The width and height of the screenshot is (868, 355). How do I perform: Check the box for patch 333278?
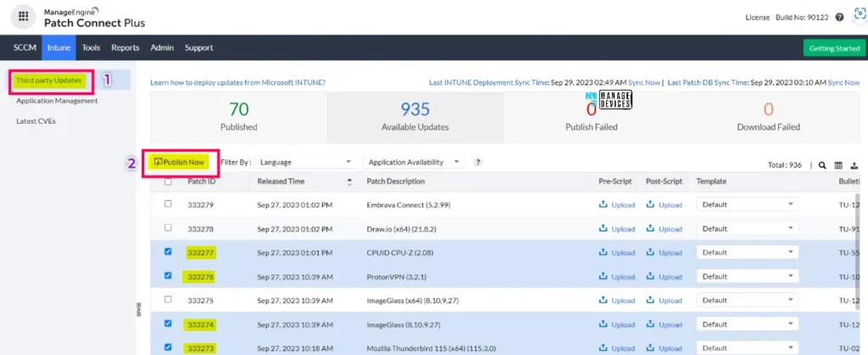(169, 228)
